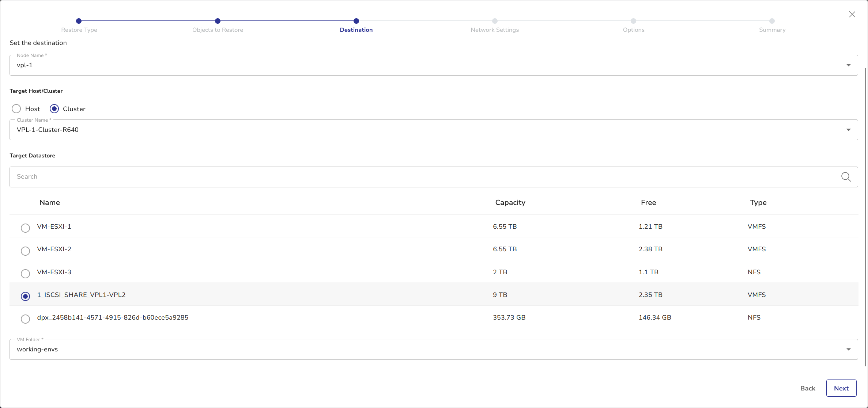This screenshot has width=868, height=408.
Task: Select the Cluster radio button
Action: [x=54, y=109]
